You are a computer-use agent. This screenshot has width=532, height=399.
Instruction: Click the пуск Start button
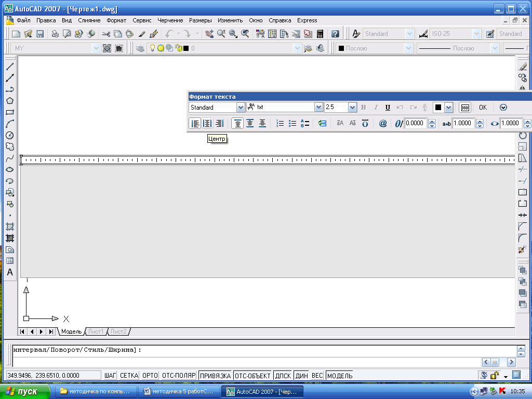coord(25,392)
